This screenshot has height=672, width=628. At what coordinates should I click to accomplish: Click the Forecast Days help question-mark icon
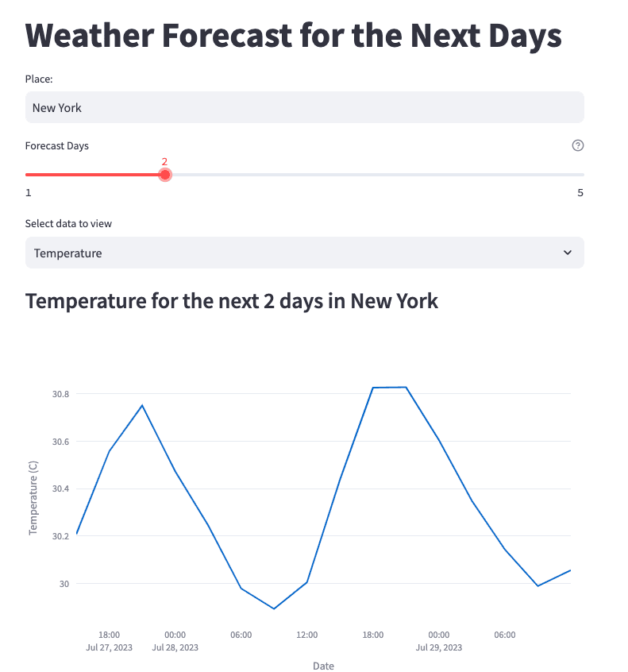tap(577, 145)
